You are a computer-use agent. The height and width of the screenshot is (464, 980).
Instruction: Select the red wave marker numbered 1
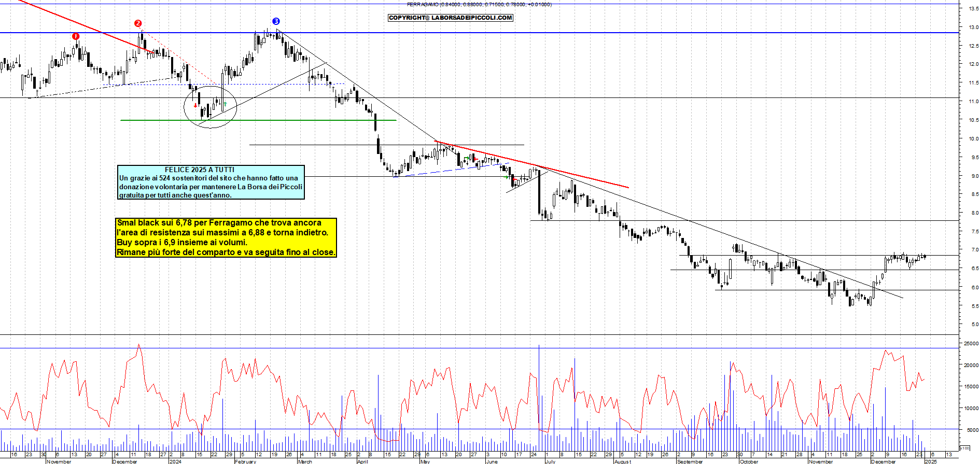tap(76, 36)
